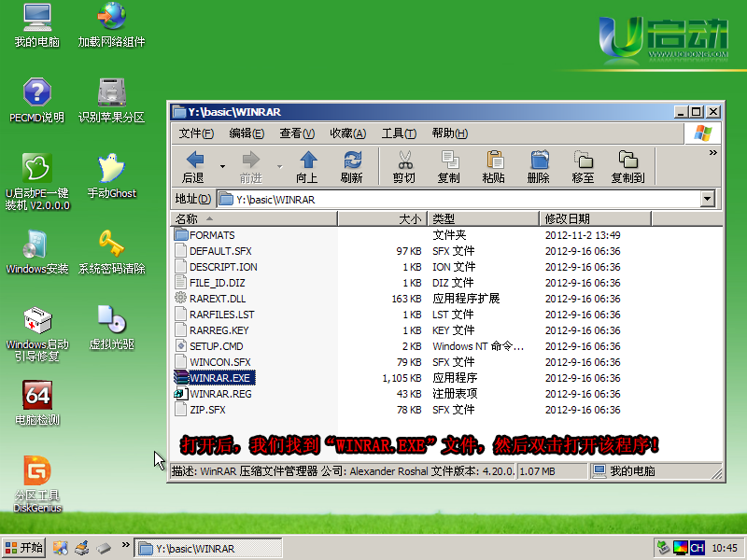Viewport: 747px width, 560px height.
Task: Open the 文件(F) menu
Action: [196, 133]
